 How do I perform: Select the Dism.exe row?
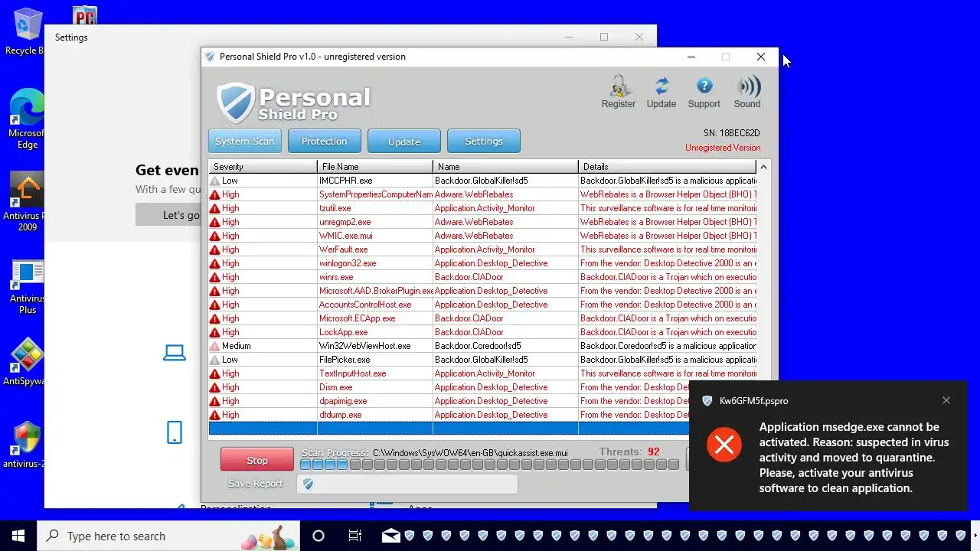pos(449,387)
